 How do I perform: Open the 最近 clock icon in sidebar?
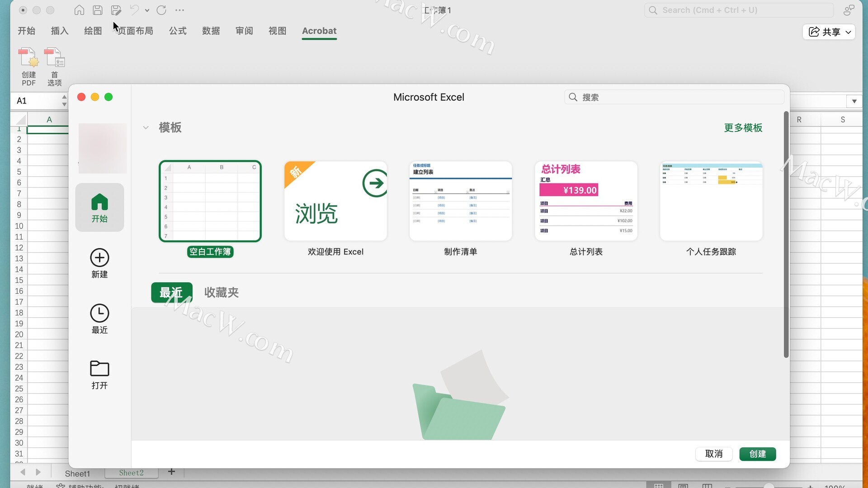[99, 313]
